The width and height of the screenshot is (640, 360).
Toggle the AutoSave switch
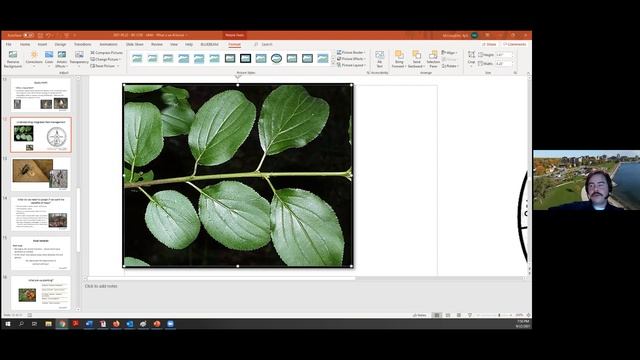pyautogui.click(x=29, y=36)
